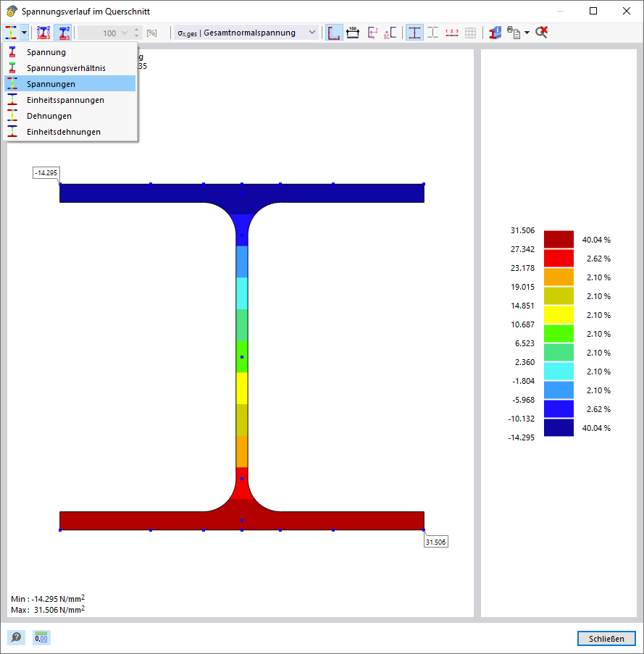
Task: Click the dark red legend swatch 40.04 %
Action: [559, 240]
